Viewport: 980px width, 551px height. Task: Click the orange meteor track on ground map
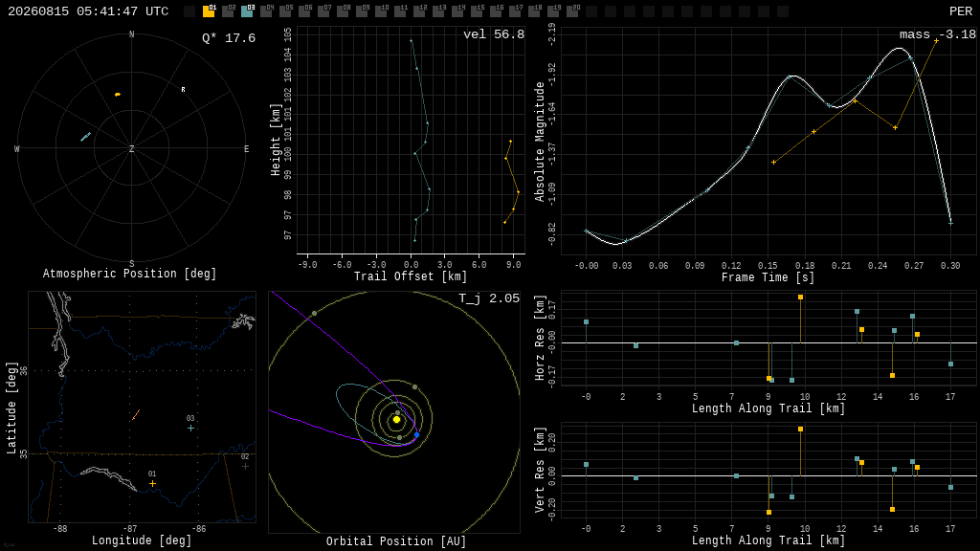point(136,415)
